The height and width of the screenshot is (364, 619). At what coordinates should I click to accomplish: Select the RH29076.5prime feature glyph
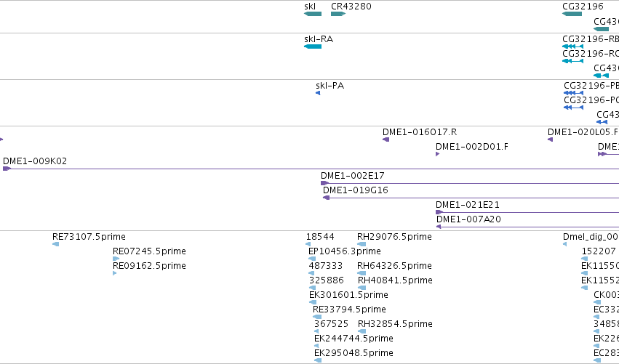pos(362,244)
